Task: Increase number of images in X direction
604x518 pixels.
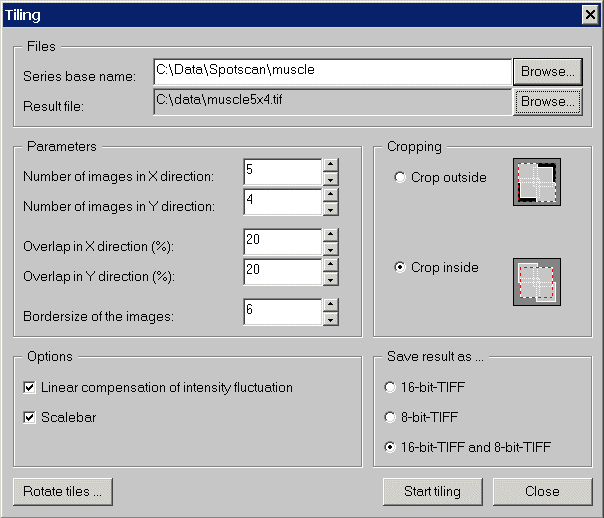Action: coord(330,165)
